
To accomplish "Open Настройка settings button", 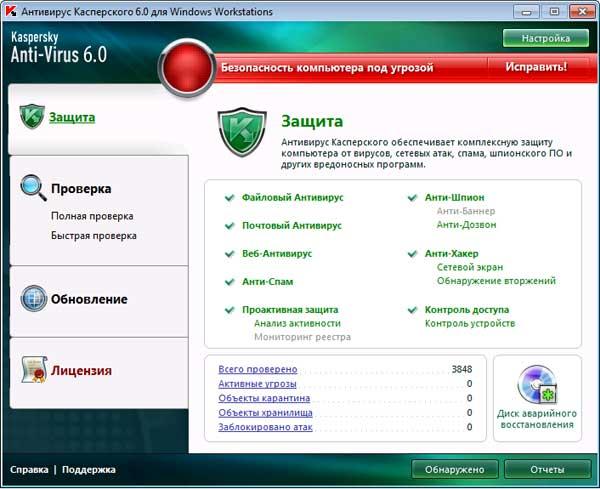I will [x=546, y=38].
